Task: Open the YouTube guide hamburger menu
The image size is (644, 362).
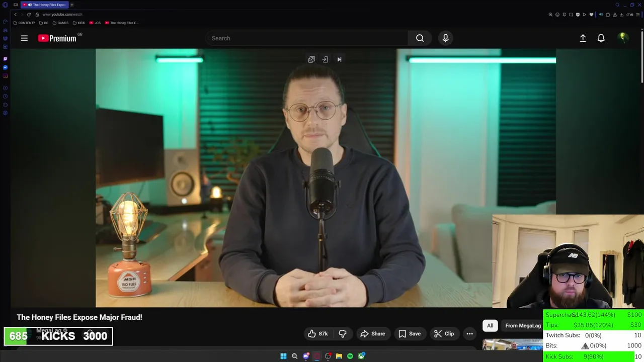Action: point(24,38)
